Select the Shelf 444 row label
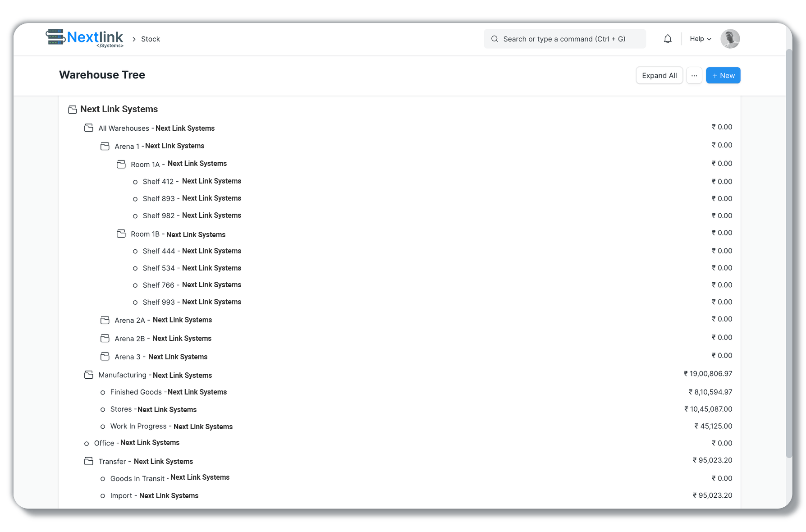 coord(192,251)
